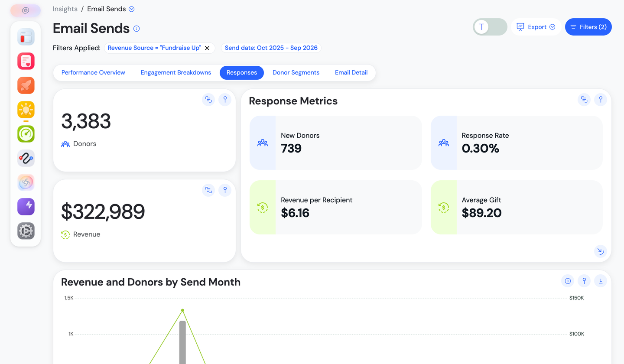Image resolution: width=624 pixels, height=364 pixels.
Task: Click the 3,383 donors value
Action: tap(86, 121)
